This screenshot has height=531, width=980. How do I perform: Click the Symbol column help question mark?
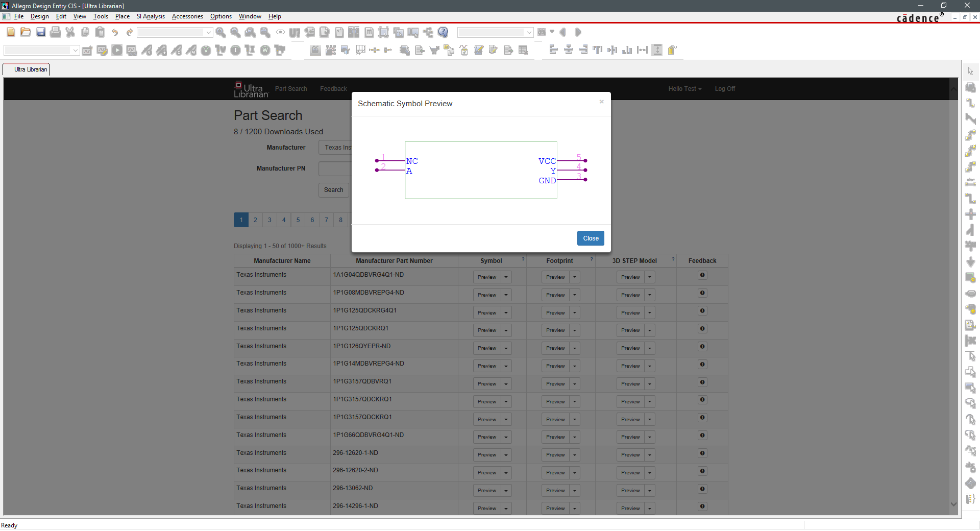(523, 259)
